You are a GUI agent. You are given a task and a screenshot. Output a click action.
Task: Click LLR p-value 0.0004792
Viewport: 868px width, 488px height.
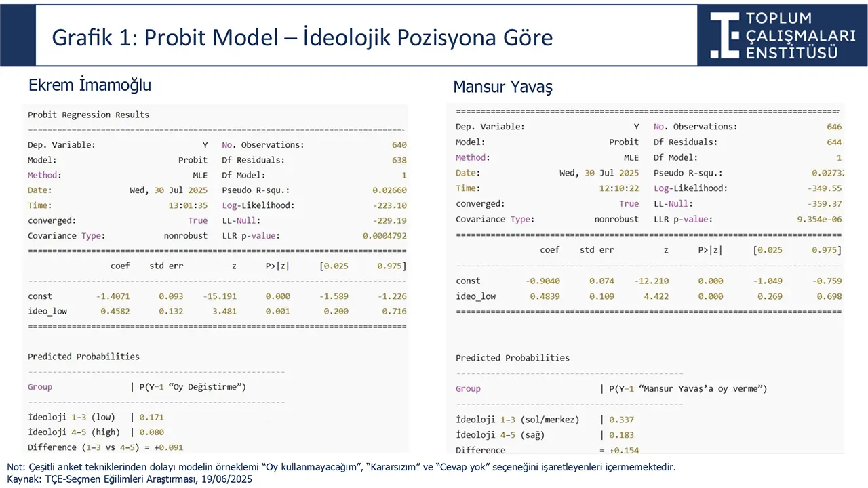click(384, 236)
